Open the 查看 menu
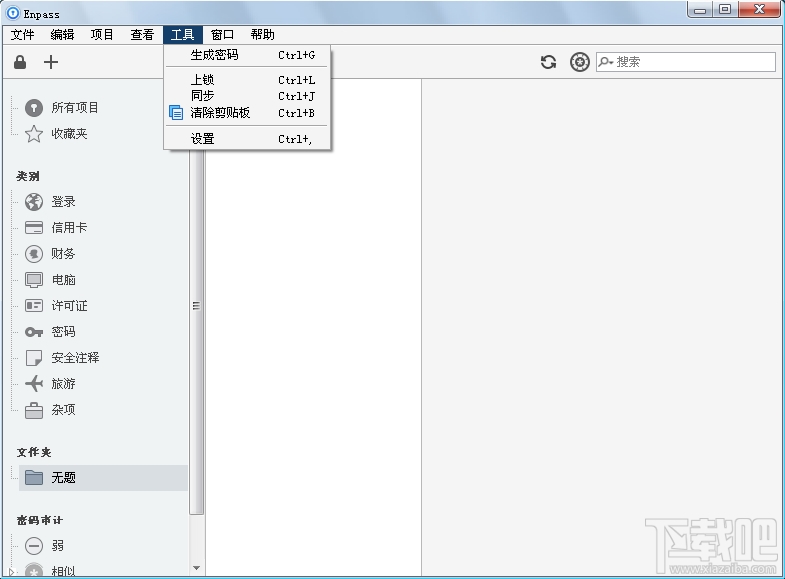785x579 pixels. 142,35
